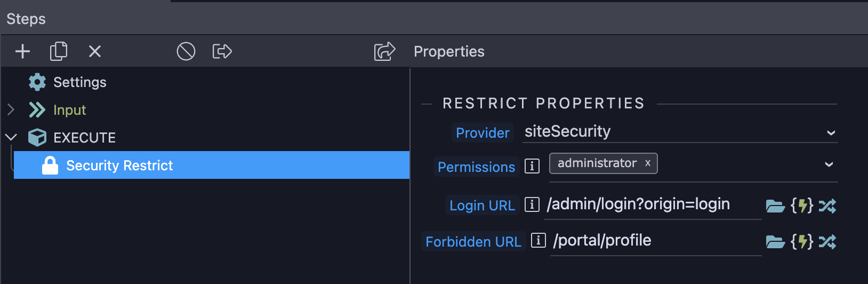Open the folder picker for Forbidden URL

[x=775, y=242]
